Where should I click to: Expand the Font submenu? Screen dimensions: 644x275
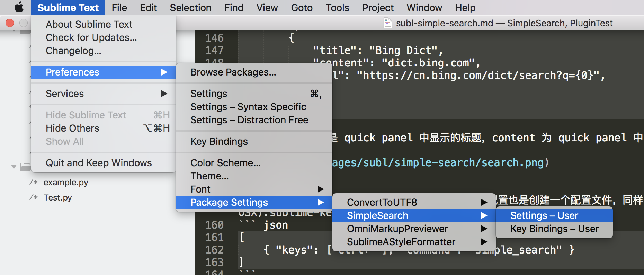point(254,189)
